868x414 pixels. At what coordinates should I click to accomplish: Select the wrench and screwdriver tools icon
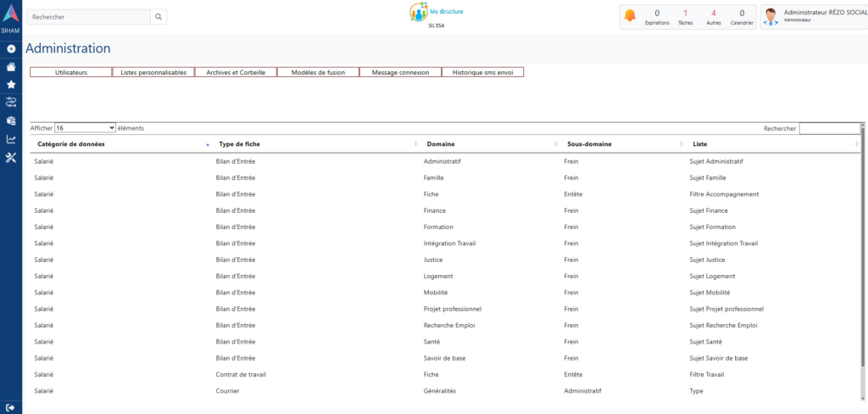11,158
